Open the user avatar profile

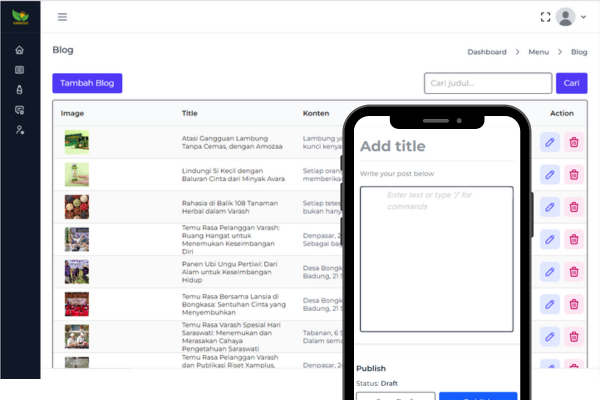[565, 17]
